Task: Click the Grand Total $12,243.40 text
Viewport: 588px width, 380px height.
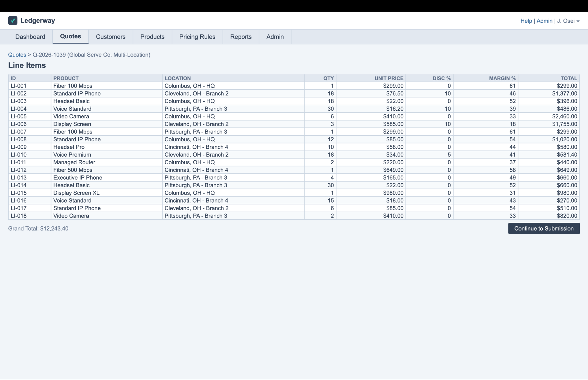Action: (38, 229)
